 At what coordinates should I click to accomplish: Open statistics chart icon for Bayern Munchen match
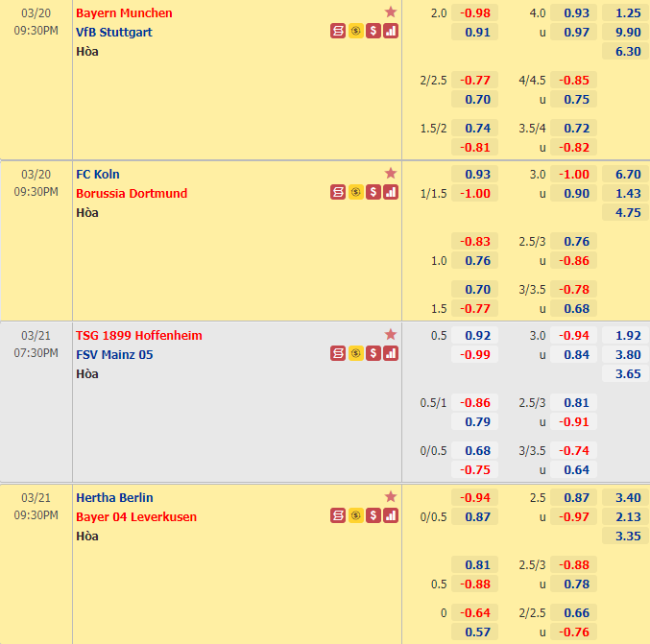391,31
